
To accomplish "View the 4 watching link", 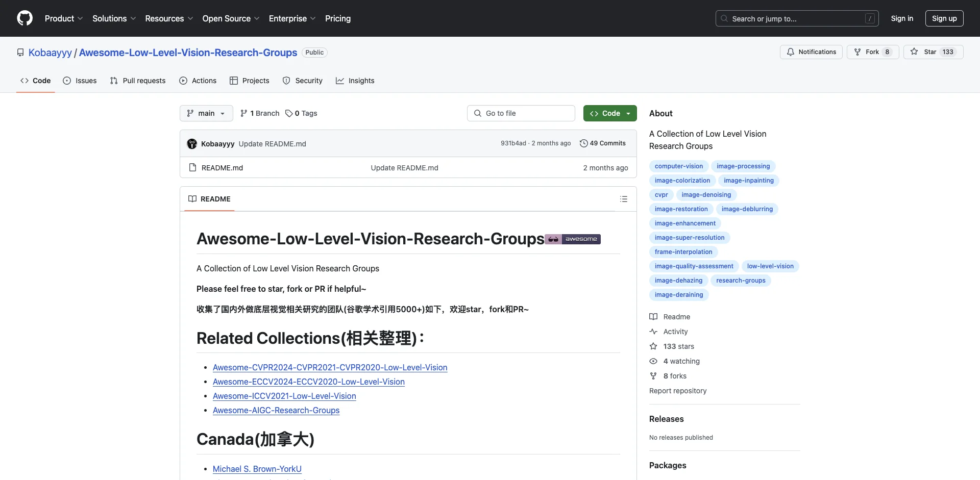I will 675,361.
